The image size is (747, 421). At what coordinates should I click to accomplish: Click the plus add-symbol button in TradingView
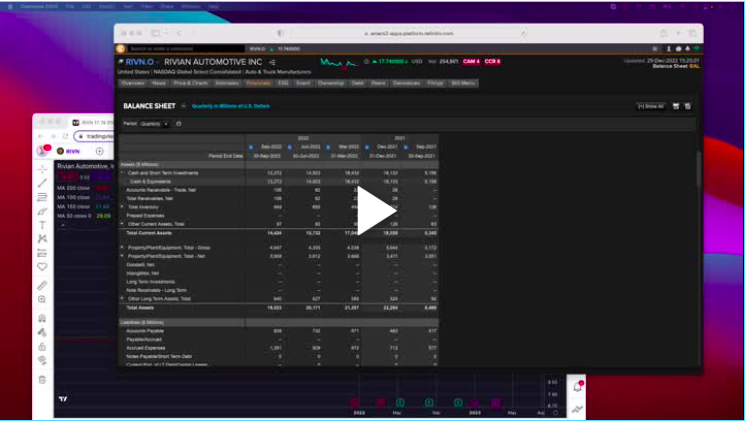[x=100, y=151]
